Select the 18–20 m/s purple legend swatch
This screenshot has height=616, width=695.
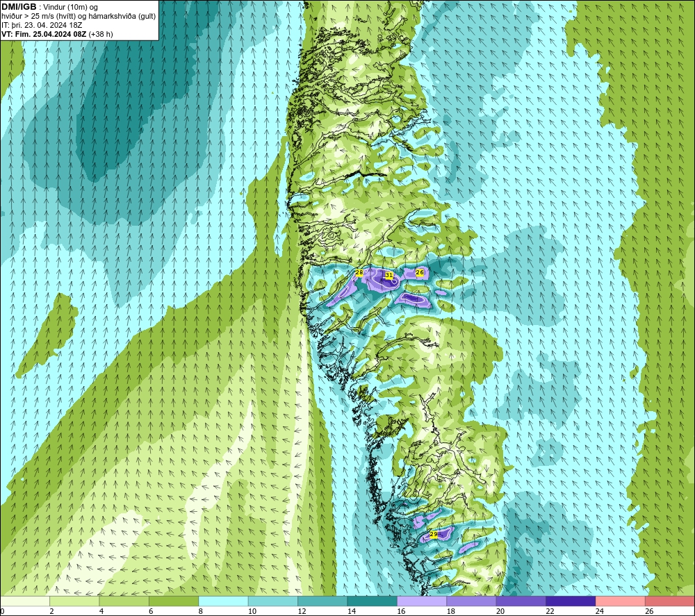pyautogui.click(x=472, y=601)
